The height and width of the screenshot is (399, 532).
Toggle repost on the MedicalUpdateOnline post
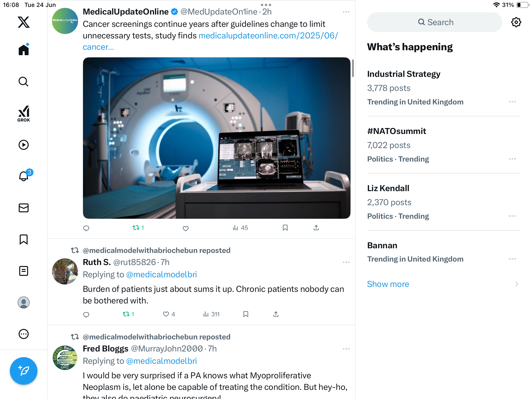click(138, 228)
